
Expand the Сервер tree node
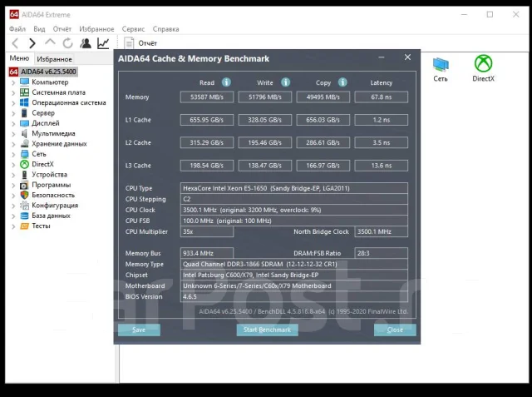[13, 113]
